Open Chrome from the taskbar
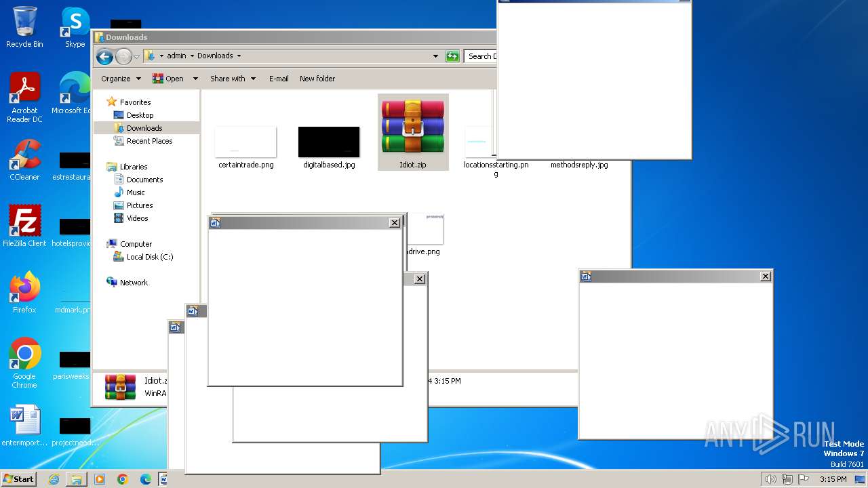The height and width of the screenshot is (488, 868). point(123,479)
